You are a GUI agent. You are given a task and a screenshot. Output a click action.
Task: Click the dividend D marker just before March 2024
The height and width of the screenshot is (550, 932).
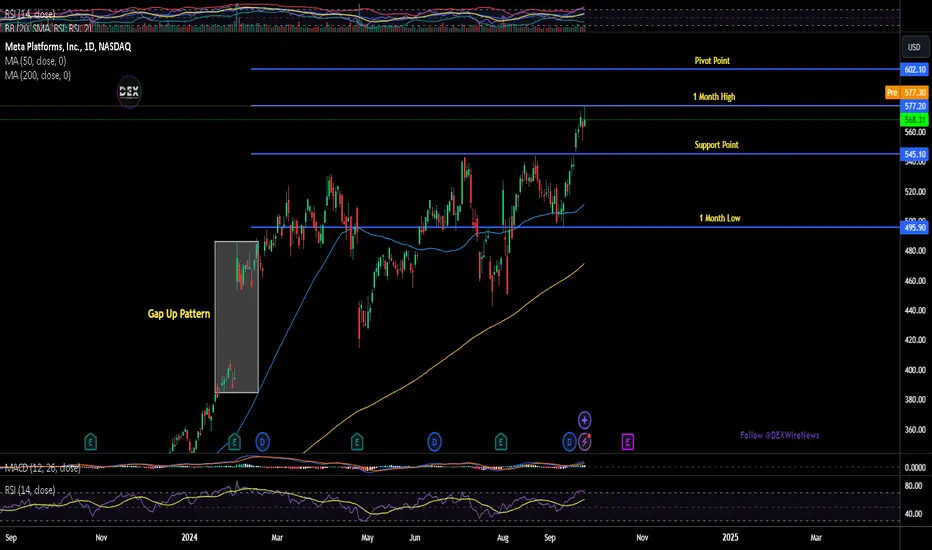262,442
